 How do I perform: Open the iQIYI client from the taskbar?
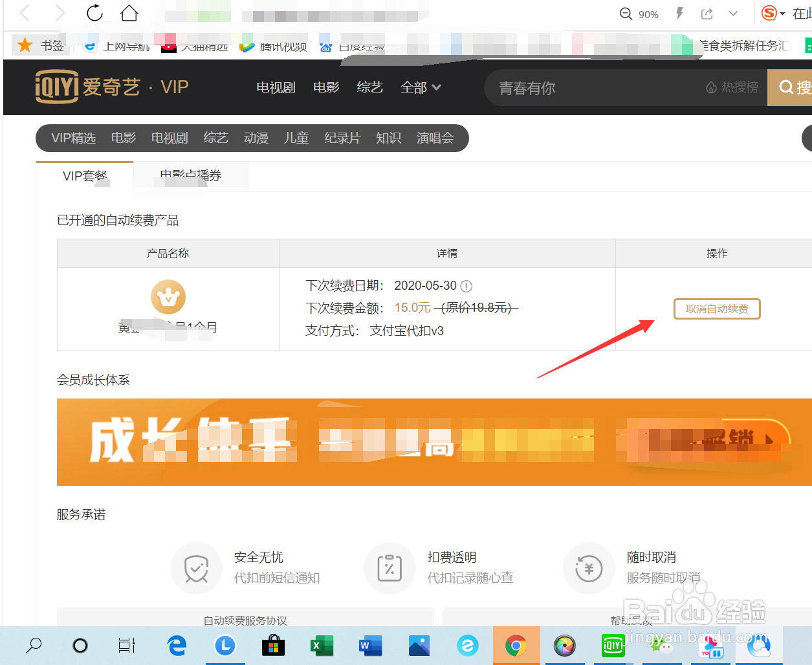coord(613,646)
